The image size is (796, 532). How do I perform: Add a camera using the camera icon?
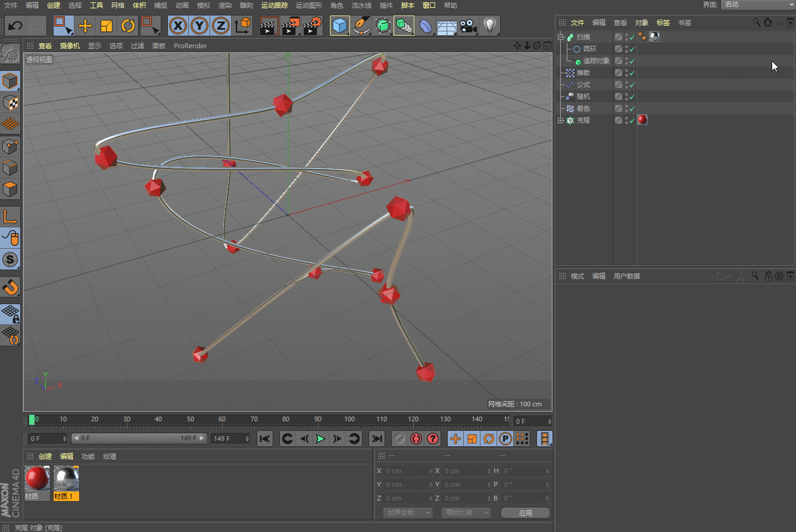click(469, 26)
